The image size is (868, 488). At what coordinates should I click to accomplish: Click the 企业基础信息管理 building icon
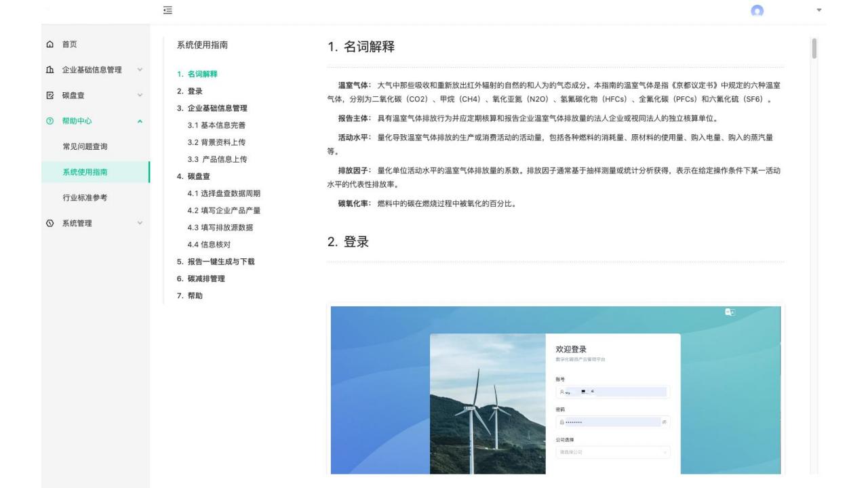tap(50, 70)
